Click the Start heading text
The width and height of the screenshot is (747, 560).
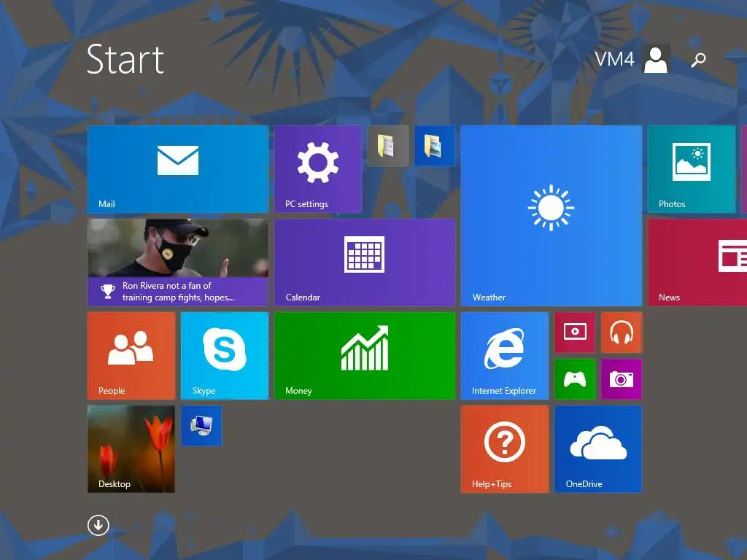pos(125,59)
